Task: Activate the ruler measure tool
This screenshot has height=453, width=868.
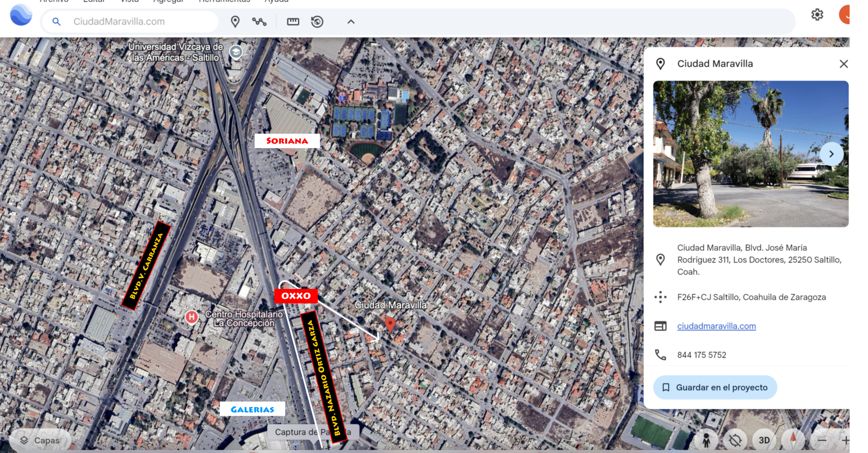Action: tap(293, 22)
